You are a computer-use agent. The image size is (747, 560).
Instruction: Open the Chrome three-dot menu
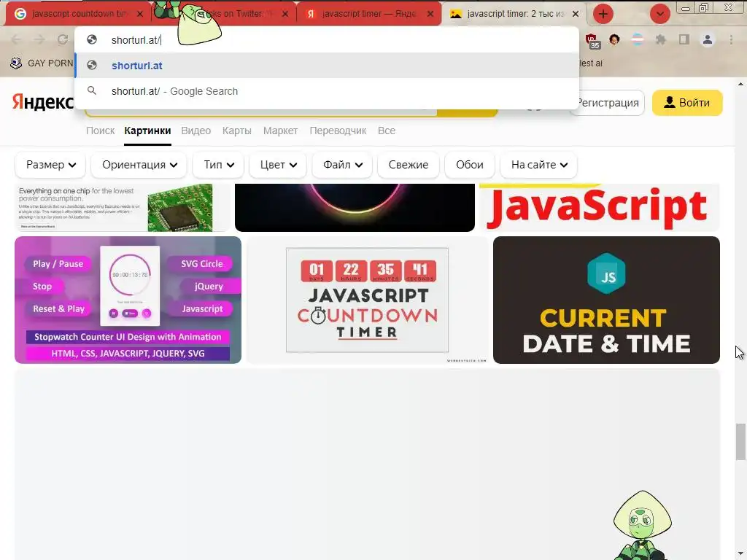[731, 39]
